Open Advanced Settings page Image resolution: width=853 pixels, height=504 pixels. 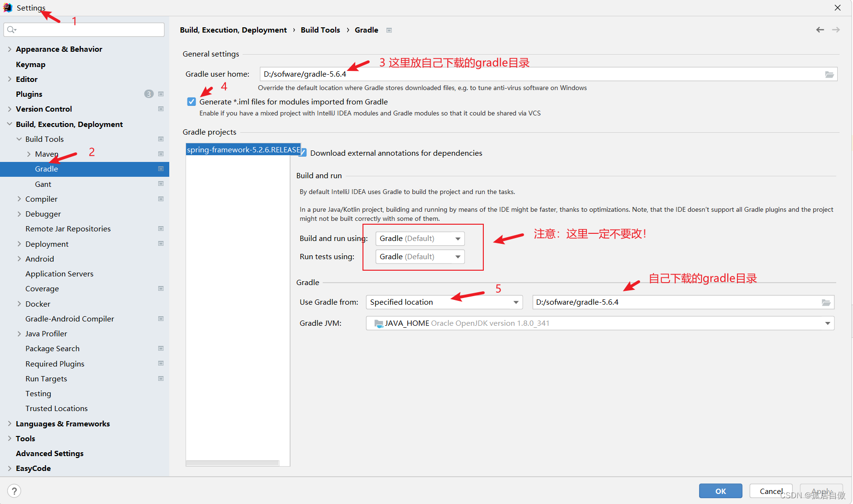tap(49, 453)
